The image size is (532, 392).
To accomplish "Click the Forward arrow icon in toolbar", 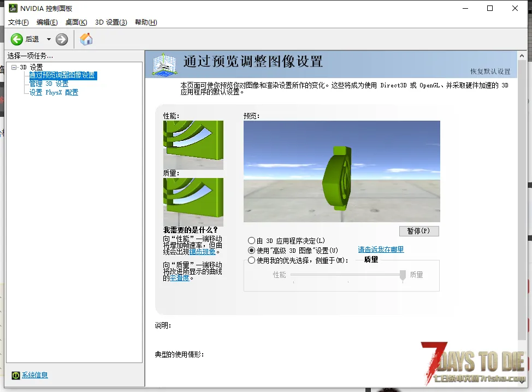I will coord(62,39).
